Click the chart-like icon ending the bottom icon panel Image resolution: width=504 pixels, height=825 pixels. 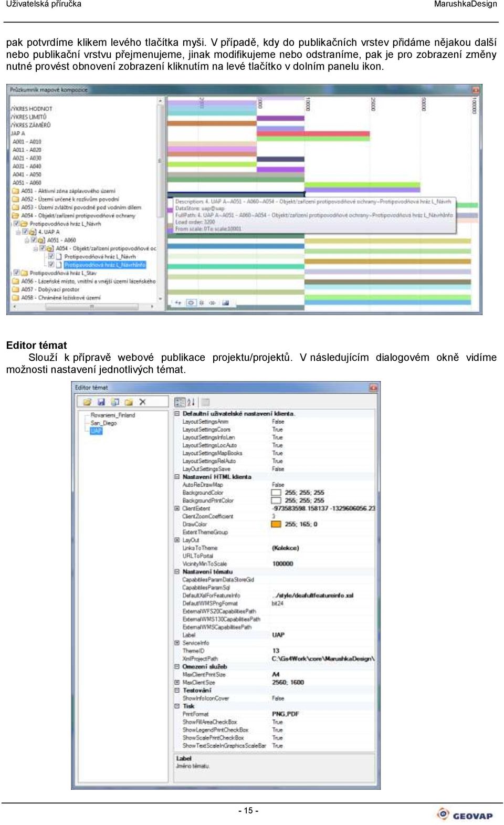[x=225, y=303]
